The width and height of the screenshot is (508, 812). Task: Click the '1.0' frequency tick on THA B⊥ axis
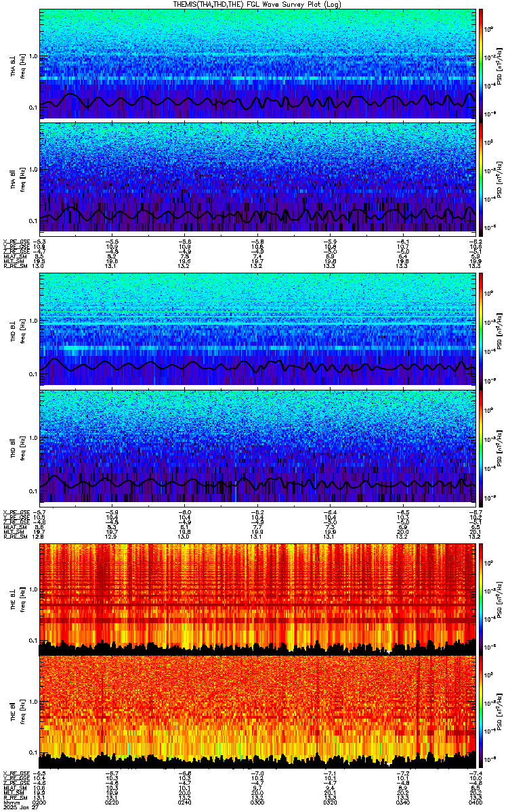point(33,55)
